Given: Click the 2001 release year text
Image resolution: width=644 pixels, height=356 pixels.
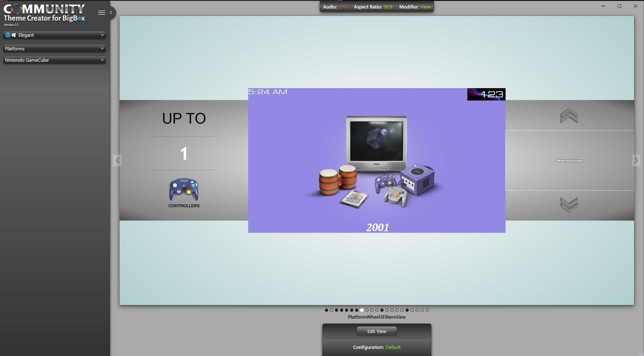Looking at the screenshot, I should (377, 227).
